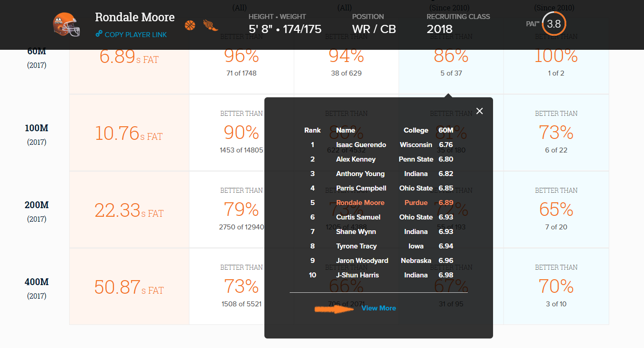
Task: Click the 60M column header in popup
Action: pyautogui.click(x=446, y=130)
